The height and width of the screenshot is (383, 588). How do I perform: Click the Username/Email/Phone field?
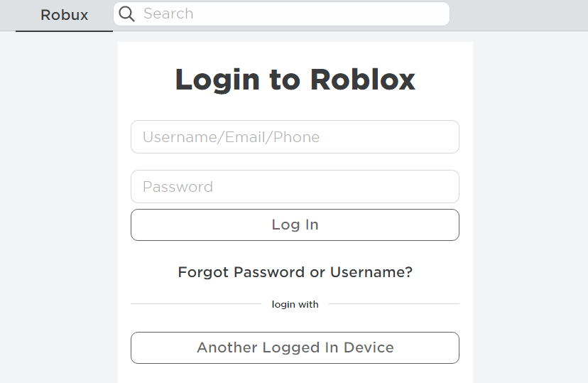click(x=295, y=137)
